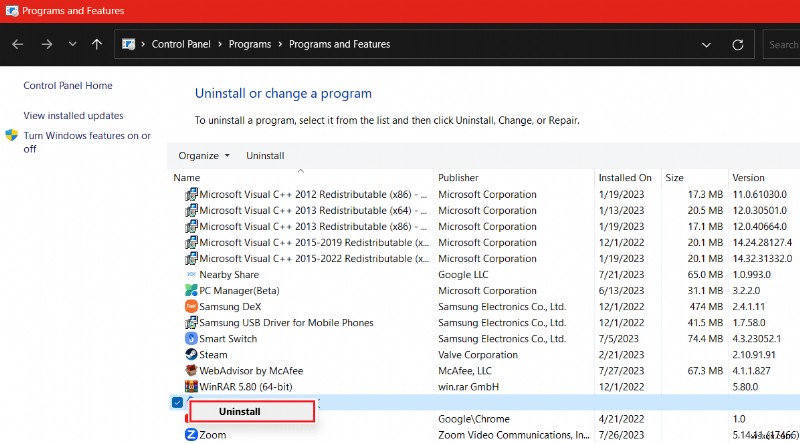Sort by the Installed On column header
The image size is (800, 443).
coord(625,178)
